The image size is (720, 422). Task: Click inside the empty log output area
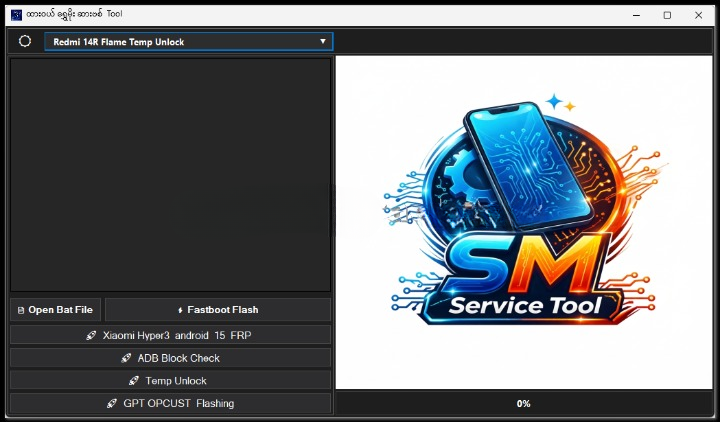170,175
